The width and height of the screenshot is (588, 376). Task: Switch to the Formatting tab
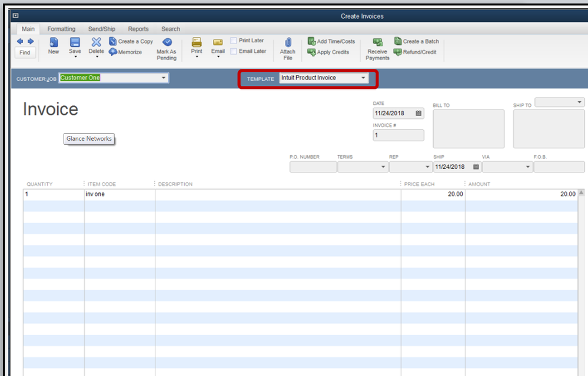click(61, 29)
